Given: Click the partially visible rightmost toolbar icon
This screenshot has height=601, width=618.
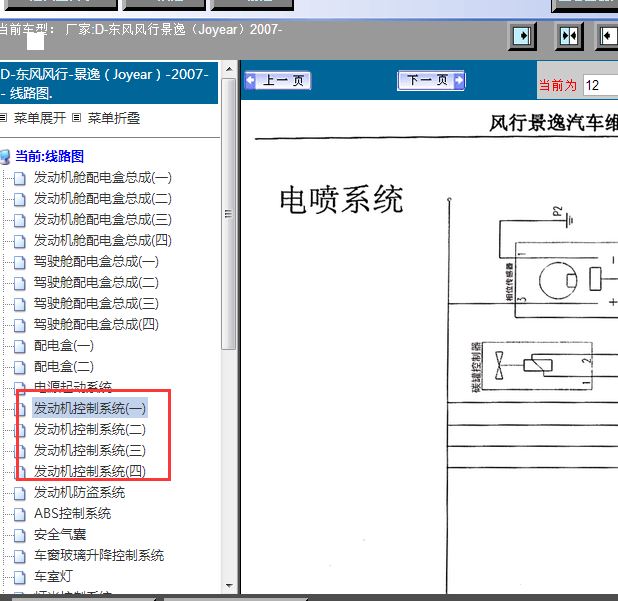Looking at the screenshot, I should 608,36.
